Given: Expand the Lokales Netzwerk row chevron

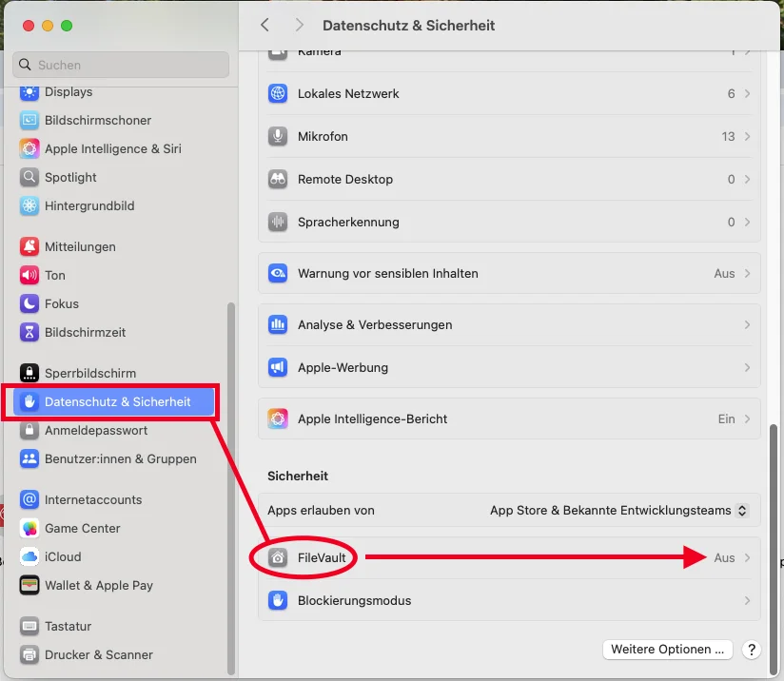Looking at the screenshot, I should coord(747,93).
